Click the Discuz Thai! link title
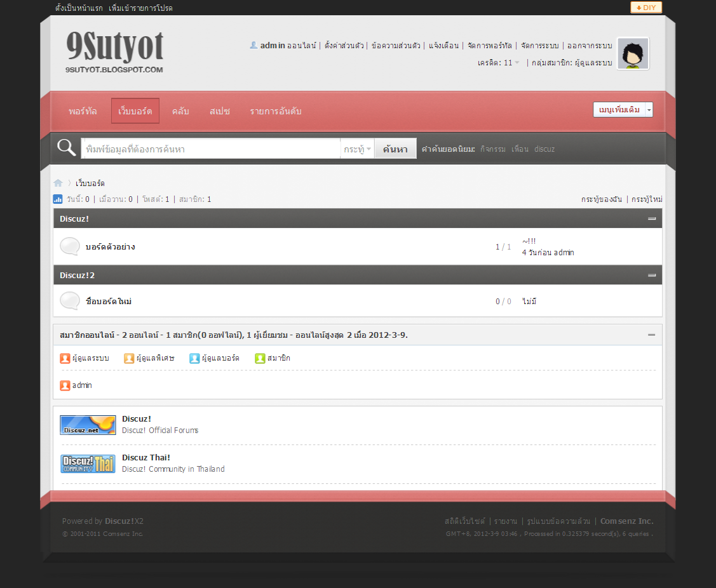The image size is (716, 588). point(146,457)
